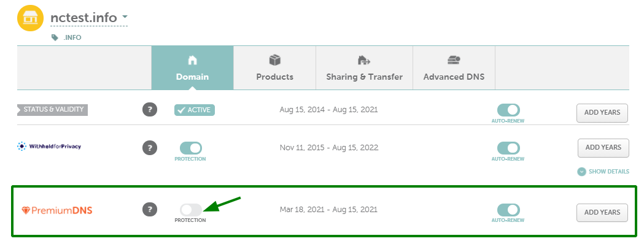Open help for Status & Validity row
The width and height of the screenshot is (644, 252).
(150, 110)
